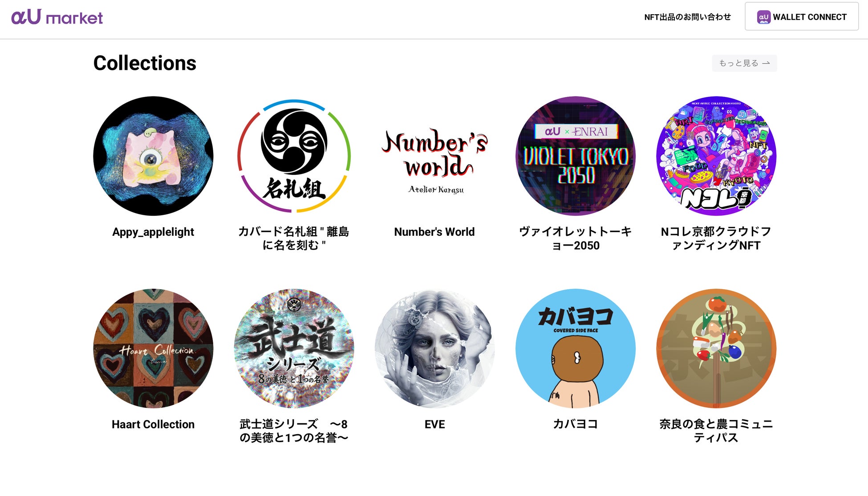Open the EVE portrait collection image
This screenshot has width=868, height=496.
[434, 348]
